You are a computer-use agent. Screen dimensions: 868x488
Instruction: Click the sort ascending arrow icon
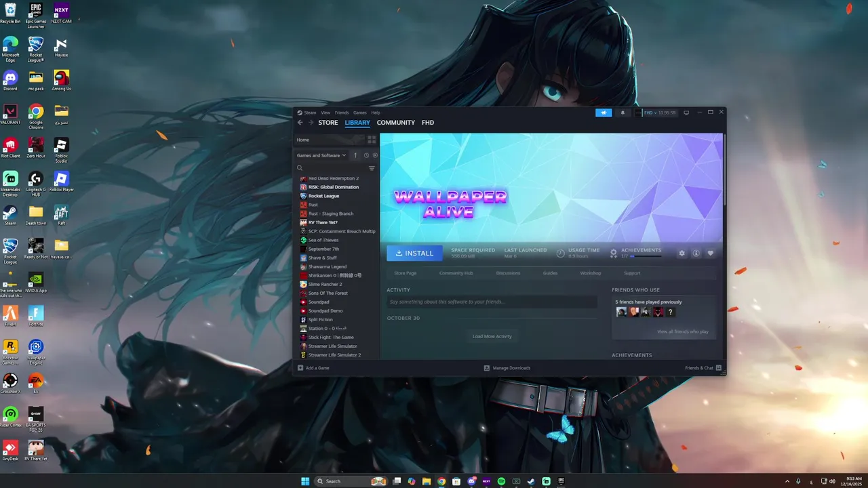[x=355, y=155]
